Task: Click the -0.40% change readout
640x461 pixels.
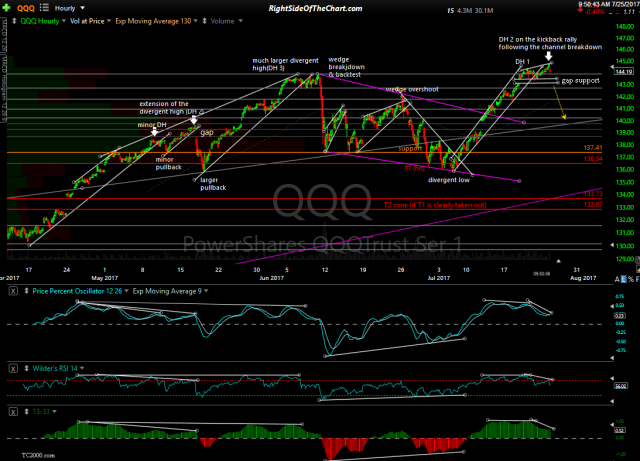Action: [x=594, y=12]
